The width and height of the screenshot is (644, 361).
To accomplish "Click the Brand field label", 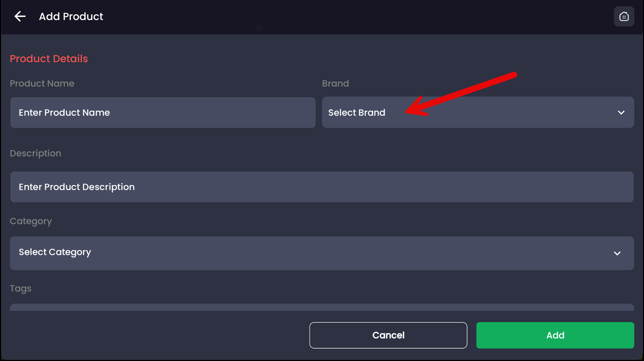I will coord(335,84).
